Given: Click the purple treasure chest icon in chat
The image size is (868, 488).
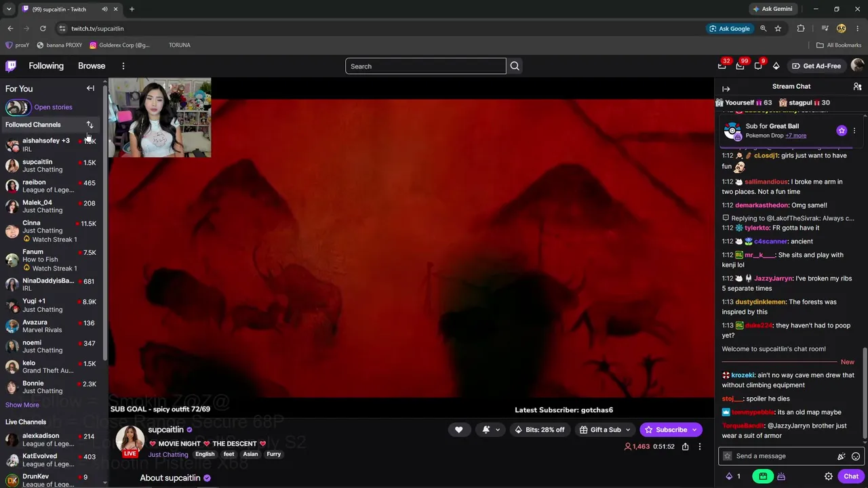Looking at the screenshot, I should [x=781, y=476].
